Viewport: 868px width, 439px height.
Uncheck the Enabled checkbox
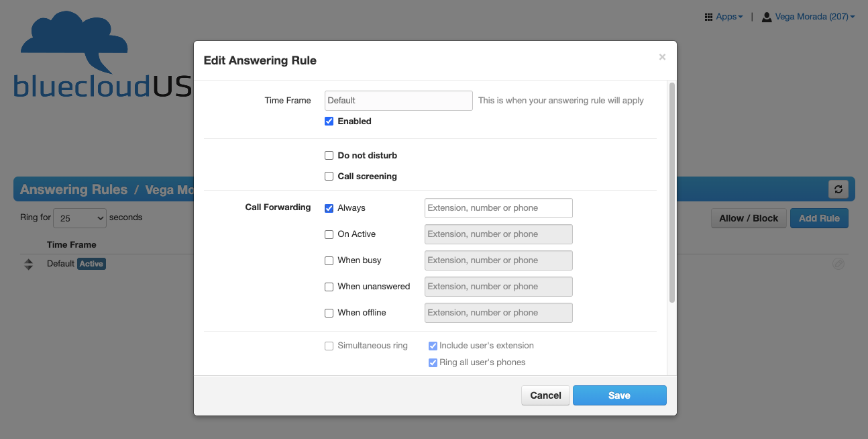click(x=329, y=121)
